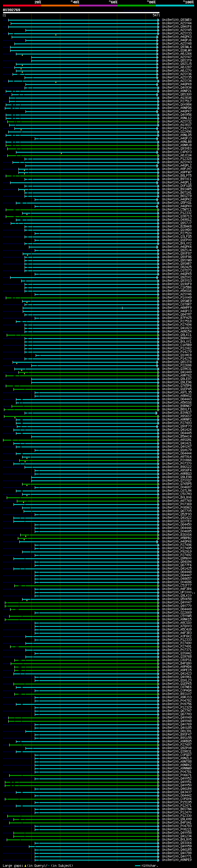Viewport: 197px width, 868px height.
Task: Click hit label UniRef100_Q9ZSJ5
Action: tap(176, 64)
